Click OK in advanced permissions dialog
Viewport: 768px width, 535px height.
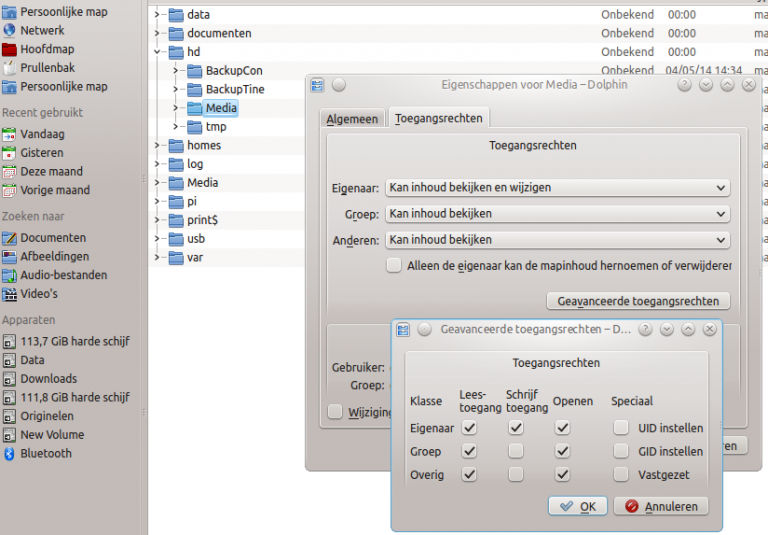[577, 506]
